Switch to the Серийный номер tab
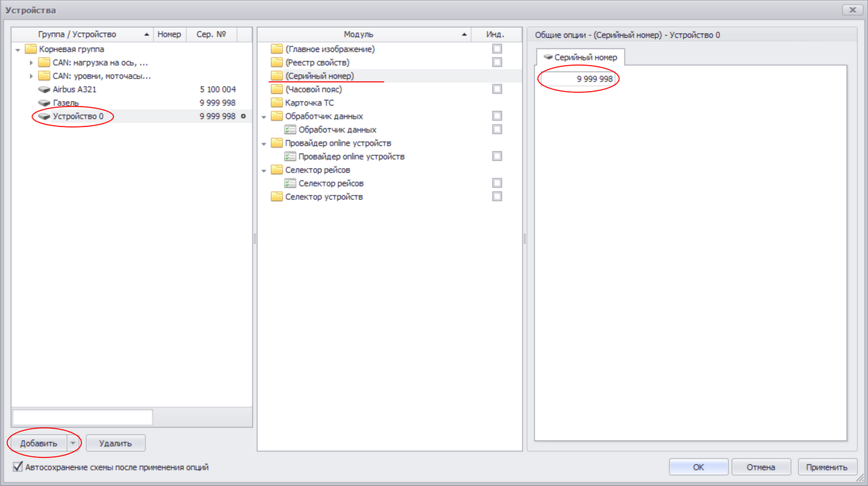Image resolution: width=868 pixels, height=486 pixels. [x=580, y=57]
